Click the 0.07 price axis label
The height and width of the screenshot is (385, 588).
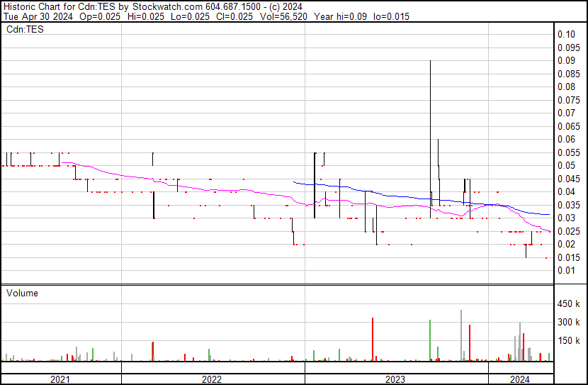[x=566, y=113]
